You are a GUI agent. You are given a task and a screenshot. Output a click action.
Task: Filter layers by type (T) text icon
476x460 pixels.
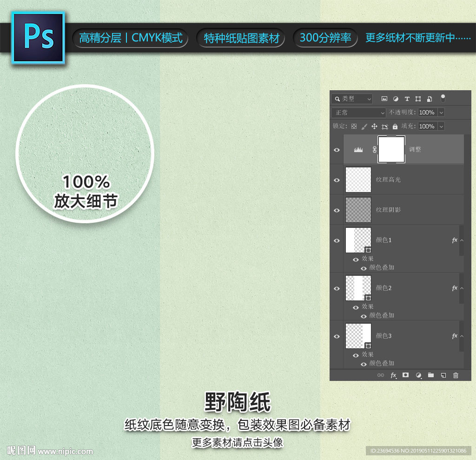point(407,99)
